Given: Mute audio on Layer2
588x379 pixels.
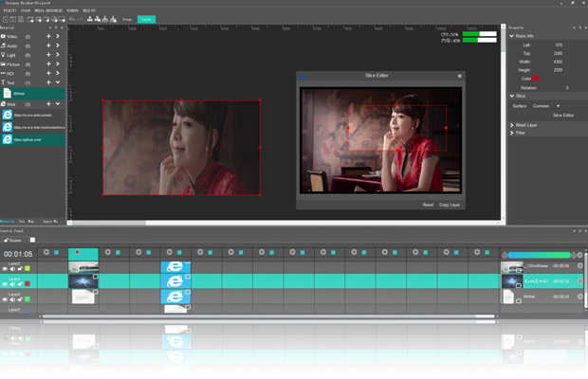Looking at the screenshot, I should pyautogui.click(x=12, y=268).
